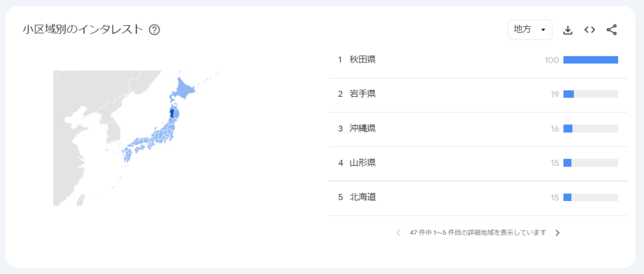The width and height of the screenshot is (644, 274).
Task: Click the 小区域別のインタレスト heading
Action: [x=83, y=30]
